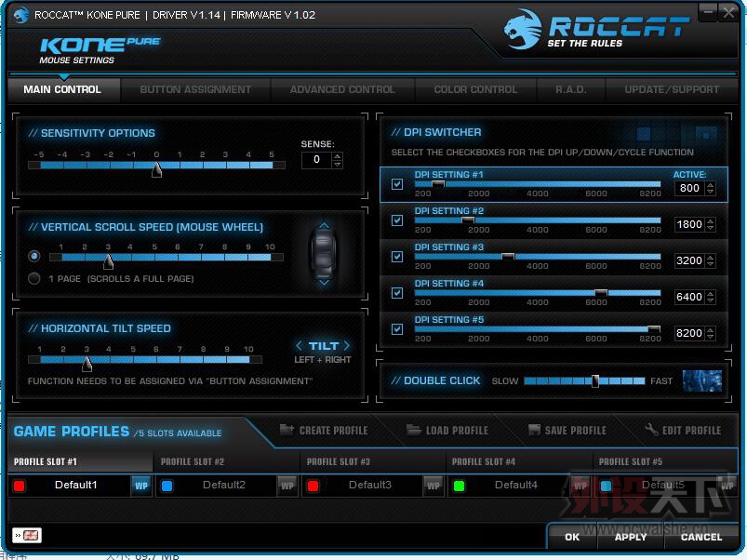The width and height of the screenshot is (747, 560).
Task: Select Profile Slot #4 tab
Action: pos(519,461)
